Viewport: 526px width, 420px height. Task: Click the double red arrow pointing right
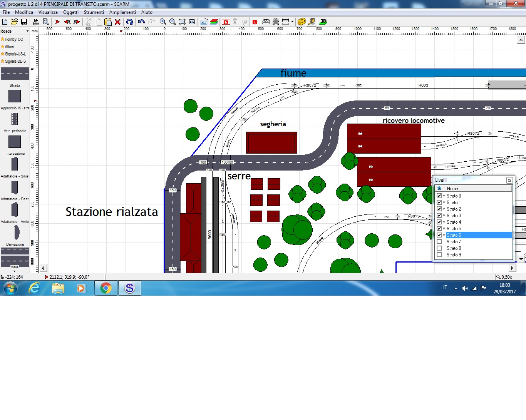pyautogui.click(x=77, y=22)
